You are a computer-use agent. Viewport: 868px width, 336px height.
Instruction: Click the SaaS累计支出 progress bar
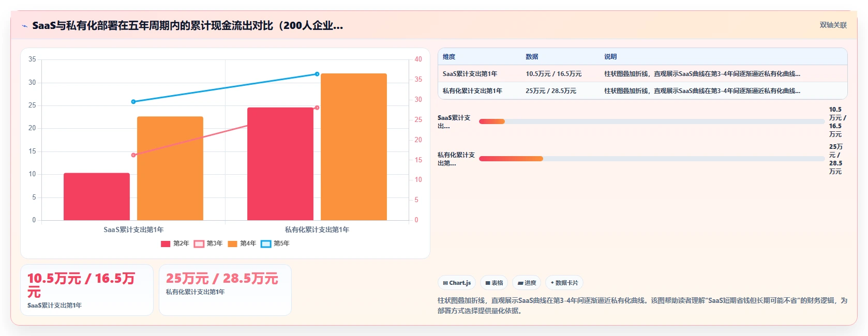(652, 121)
